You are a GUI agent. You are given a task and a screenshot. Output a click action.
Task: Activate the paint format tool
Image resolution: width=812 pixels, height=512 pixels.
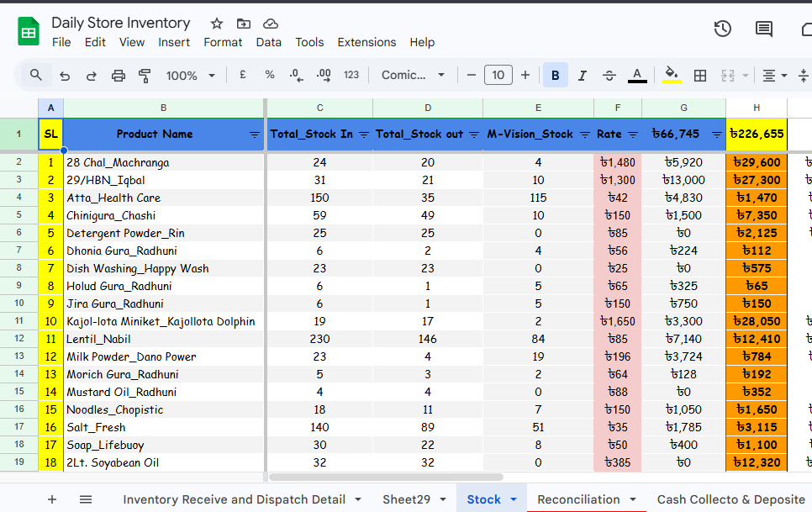145,76
